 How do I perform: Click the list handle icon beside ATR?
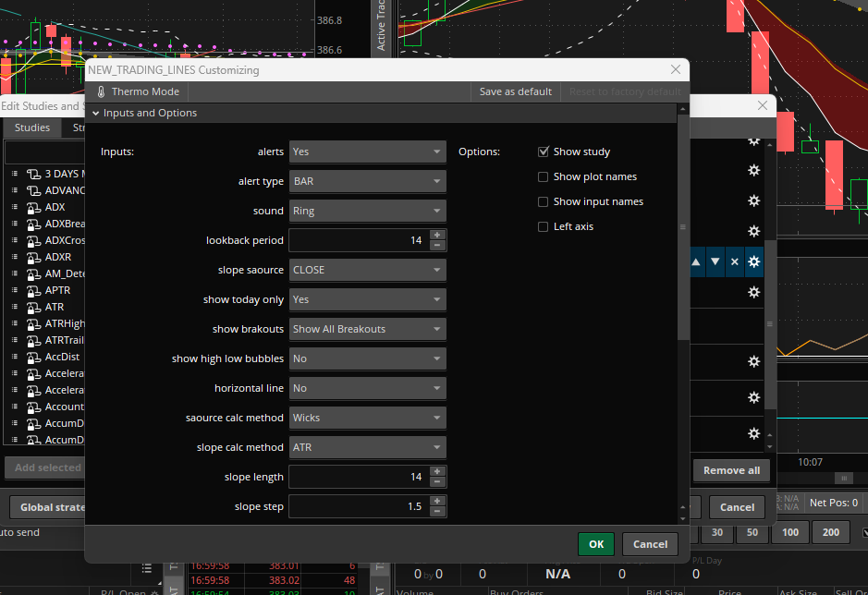[x=16, y=307]
